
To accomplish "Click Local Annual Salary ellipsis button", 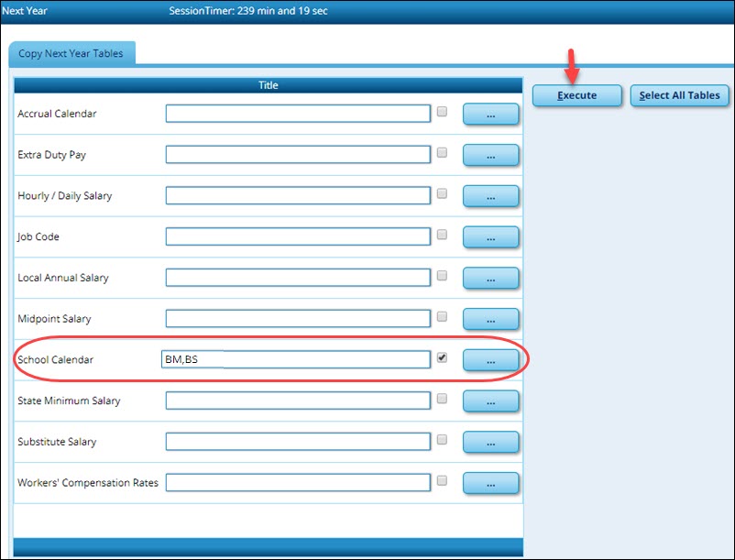I will [490, 278].
